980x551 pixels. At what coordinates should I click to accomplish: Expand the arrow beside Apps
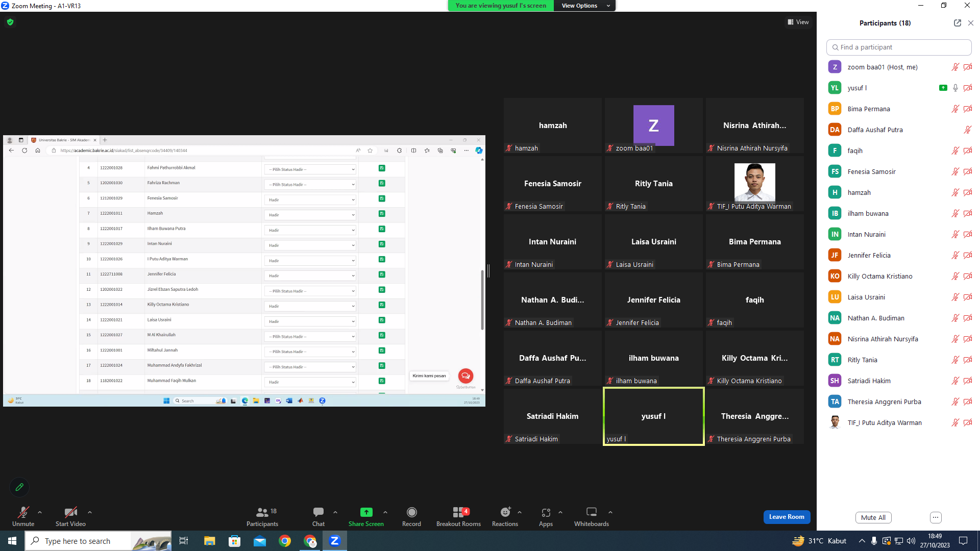coord(560,512)
